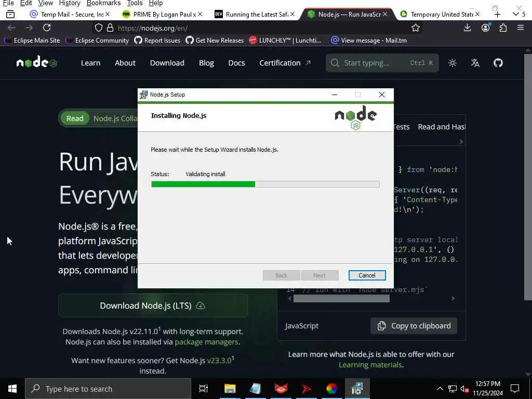This screenshot has height=399, width=532.
Task: Switch to the Temporary United States tab
Action: (x=440, y=14)
